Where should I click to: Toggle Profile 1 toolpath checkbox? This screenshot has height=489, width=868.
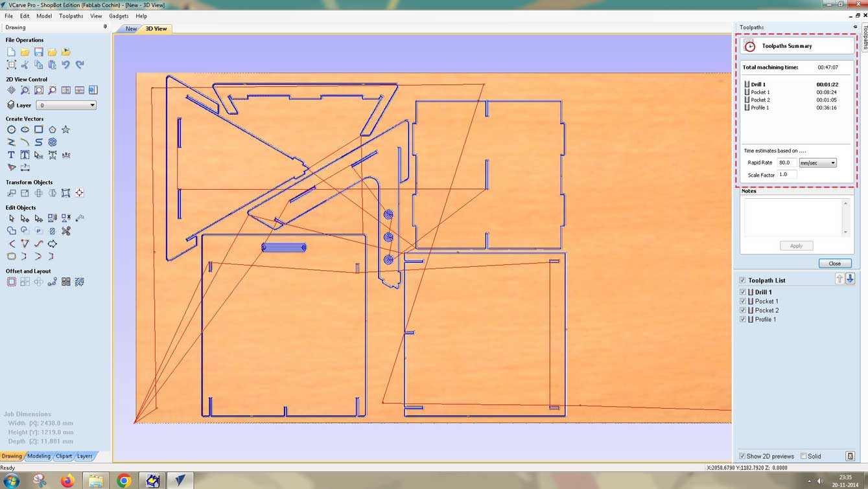[743, 319]
